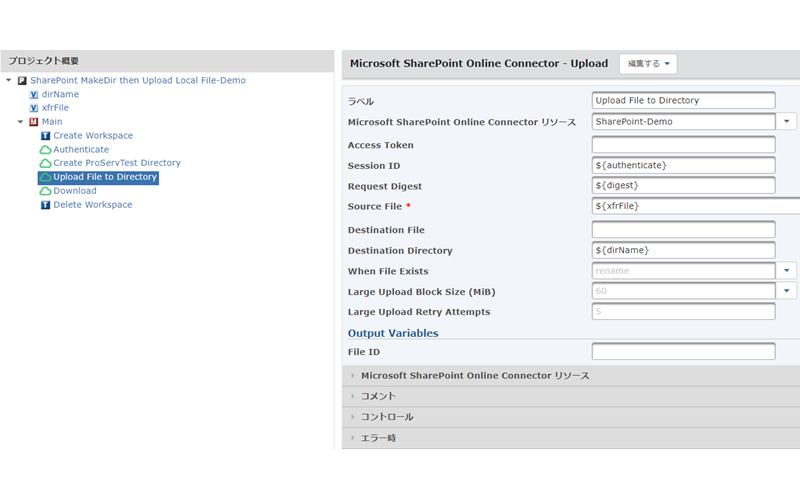Open the When File Exists dropdown arrow
This screenshot has width=800, height=500.
(786, 270)
